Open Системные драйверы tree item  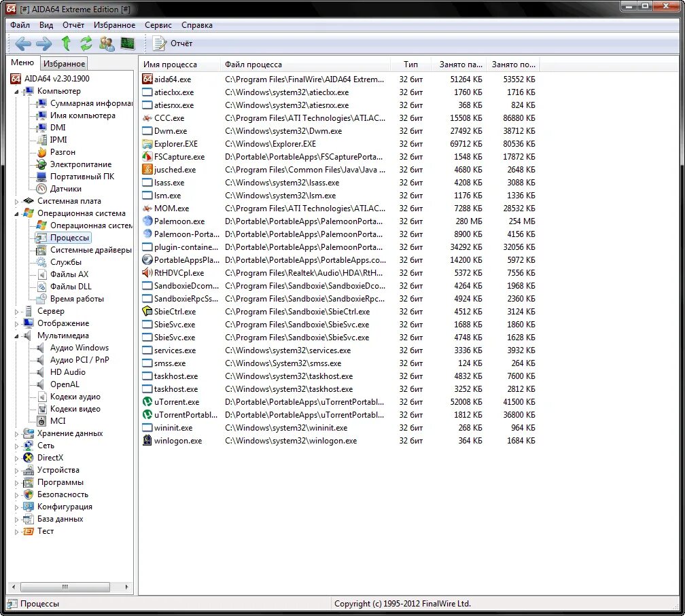point(90,250)
